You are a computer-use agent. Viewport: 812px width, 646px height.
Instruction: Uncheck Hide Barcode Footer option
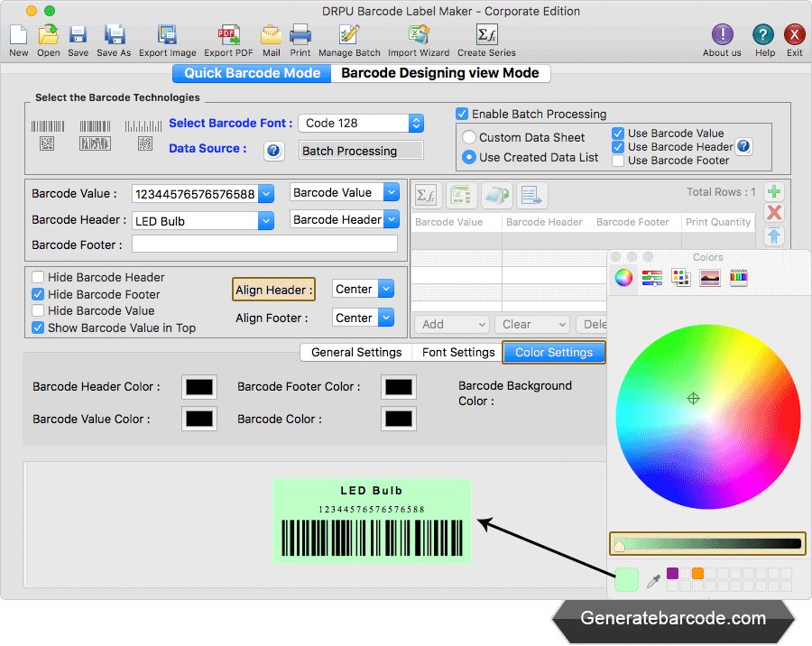(x=38, y=294)
